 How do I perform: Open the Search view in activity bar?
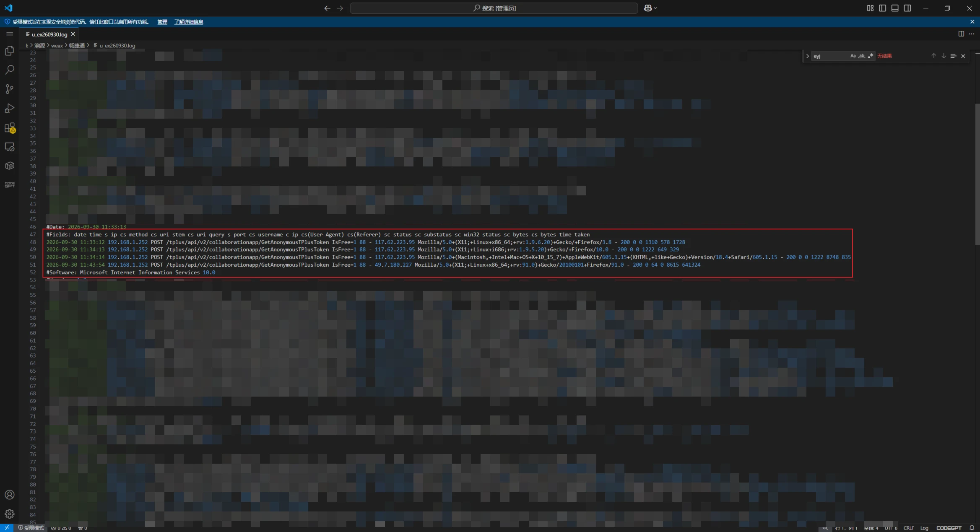9,70
